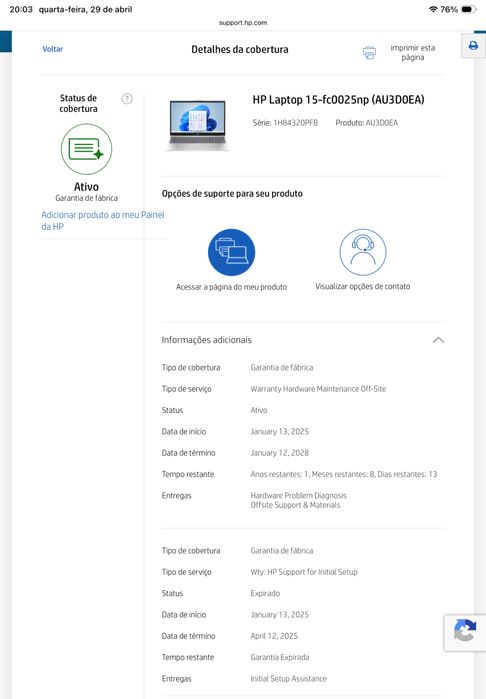Click Acessar a página do meu produto label
This screenshot has height=699, width=486.
point(231,287)
